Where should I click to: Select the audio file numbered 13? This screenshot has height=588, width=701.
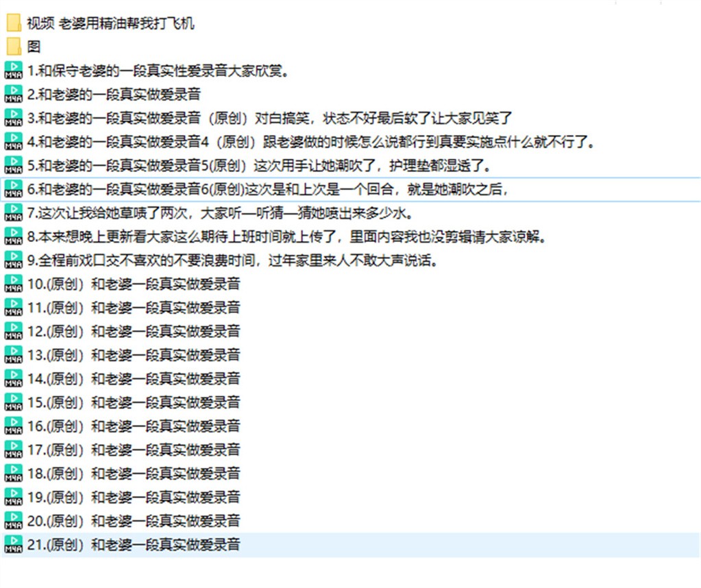[123, 355]
